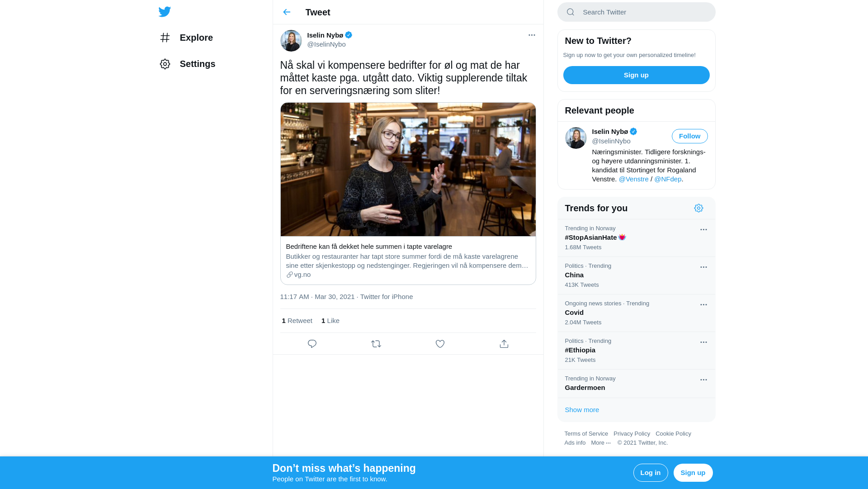The image size is (868, 489).
Task: Follow Iselin Nybø
Action: [689, 136]
